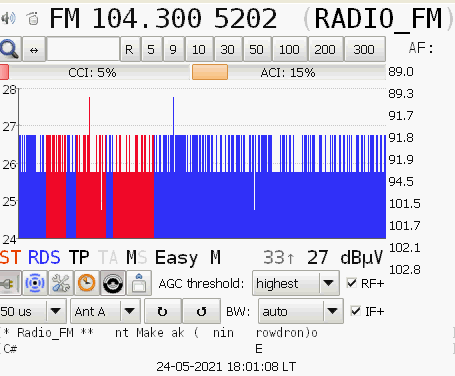Jump to alternative frequency 91.8
Screen dimensions: 455x376
(401, 138)
